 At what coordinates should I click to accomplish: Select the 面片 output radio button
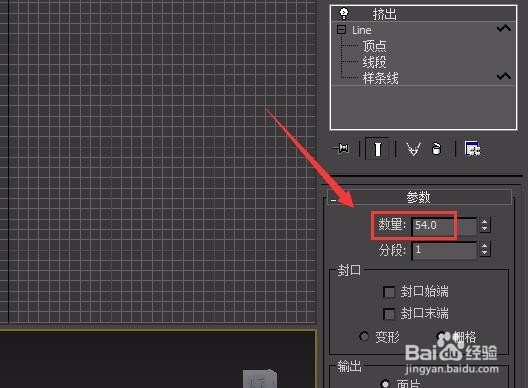tap(385, 384)
